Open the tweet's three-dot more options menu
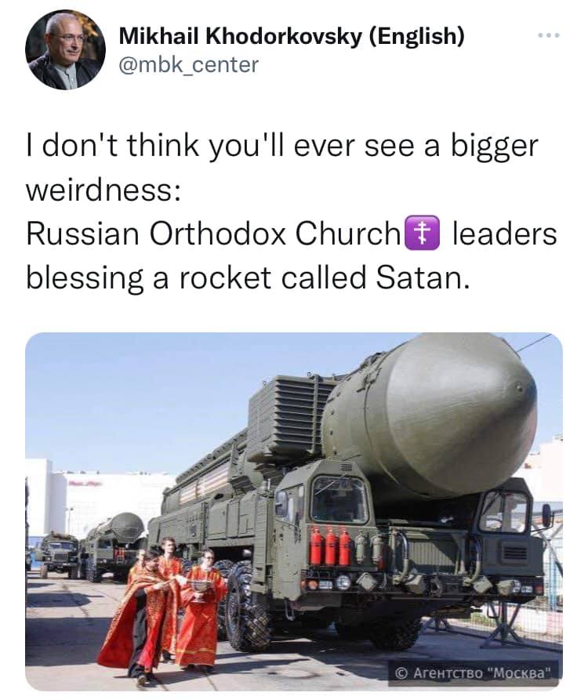The height and width of the screenshot is (700, 588). point(548,36)
